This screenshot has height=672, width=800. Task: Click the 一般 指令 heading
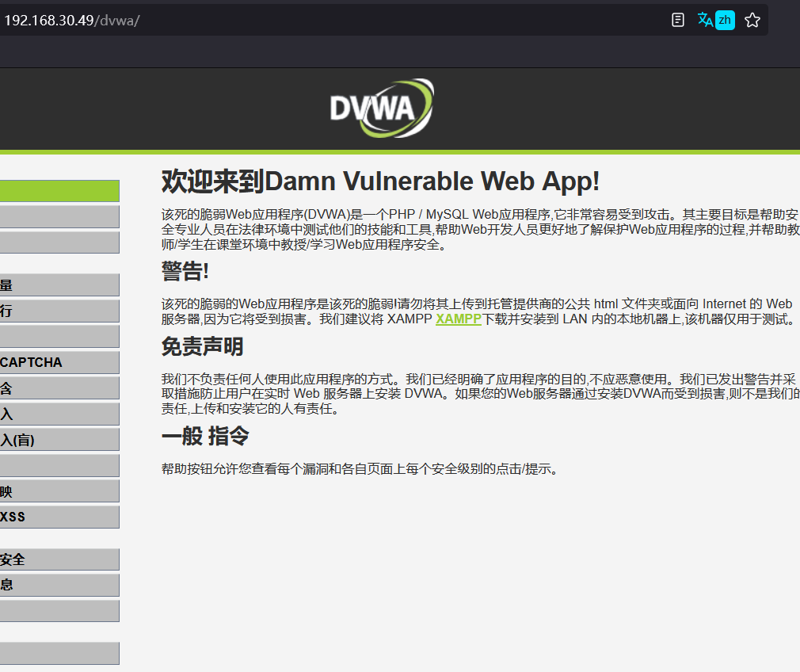pos(205,436)
